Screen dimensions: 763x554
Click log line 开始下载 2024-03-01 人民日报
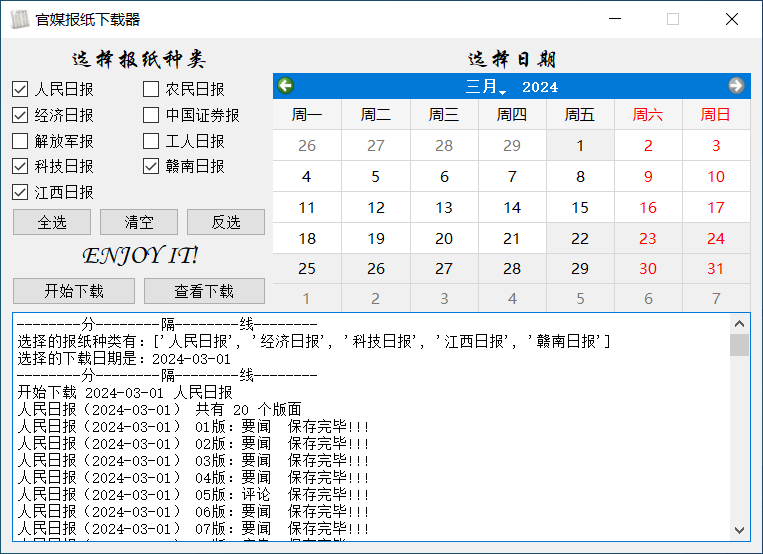[x=125, y=392]
